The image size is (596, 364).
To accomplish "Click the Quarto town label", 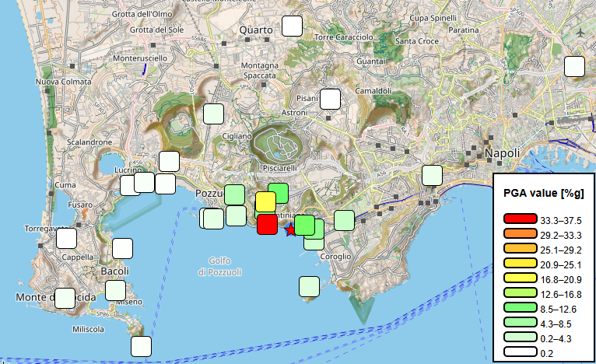I will click(x=256, y=30).
